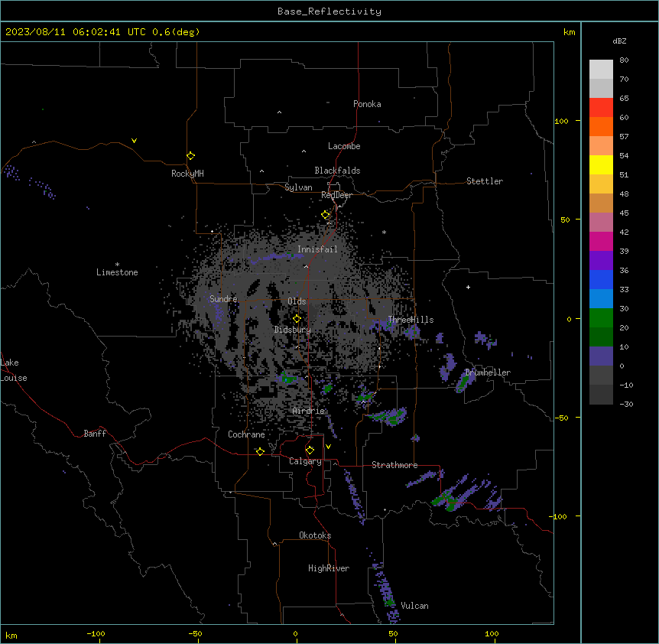Click the Vulcan town label
659x644 pixels.
[414, 606]
